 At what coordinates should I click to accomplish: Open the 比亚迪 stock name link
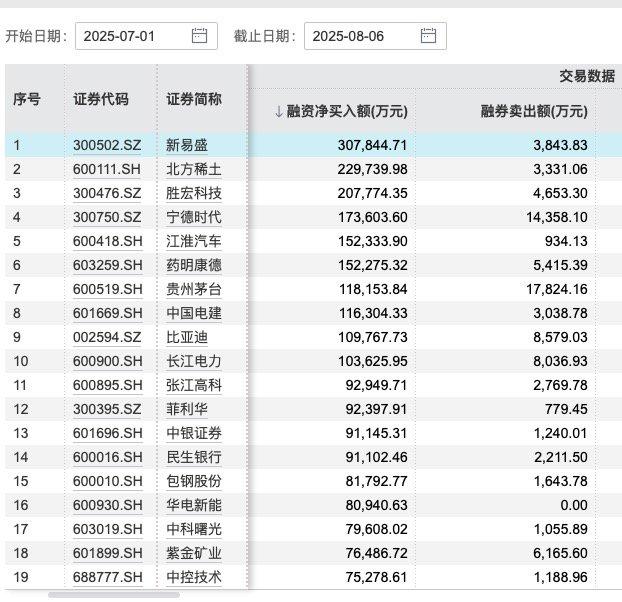pos(187,337)
